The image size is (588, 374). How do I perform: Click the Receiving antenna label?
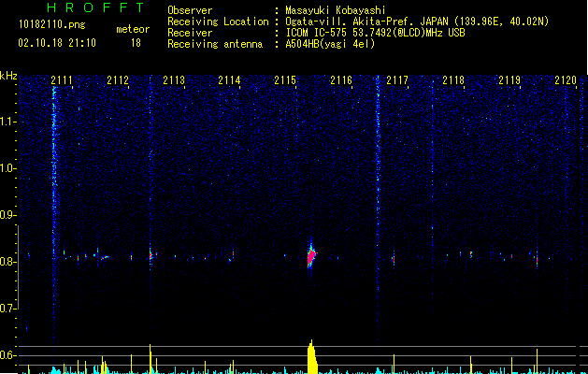pyautogui.click(x=215, y=44)
